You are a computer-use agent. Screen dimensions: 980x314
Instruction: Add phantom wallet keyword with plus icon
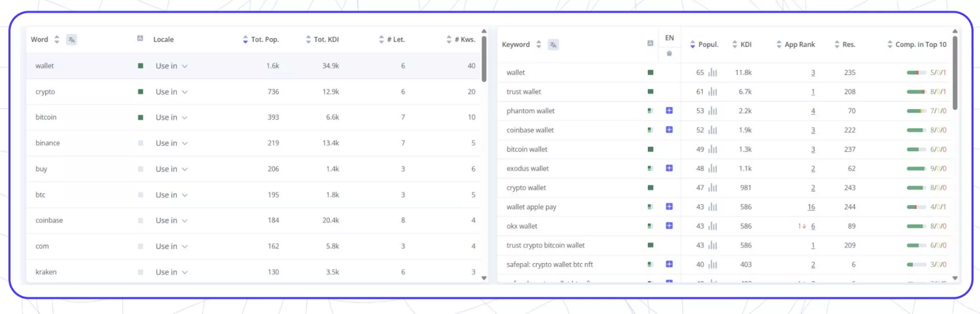[x=669, y=110]
